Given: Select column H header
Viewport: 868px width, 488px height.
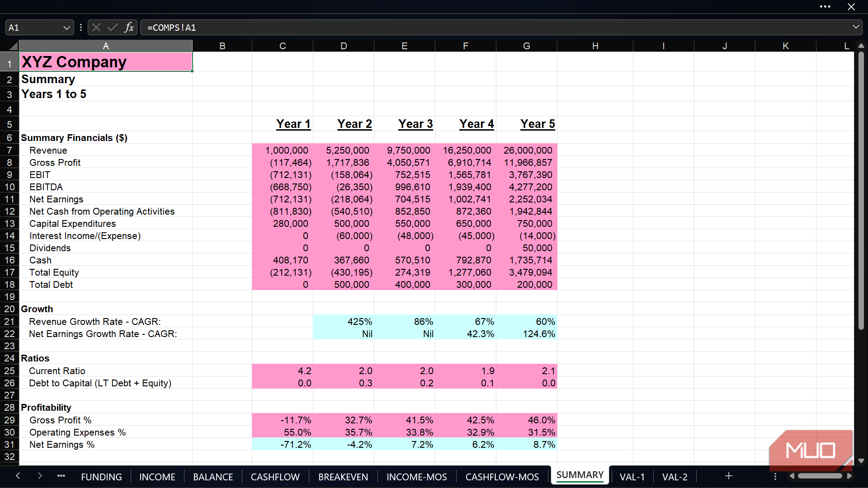Looking at the screenshot, I should pyautogui.click(x=595, y=46).
